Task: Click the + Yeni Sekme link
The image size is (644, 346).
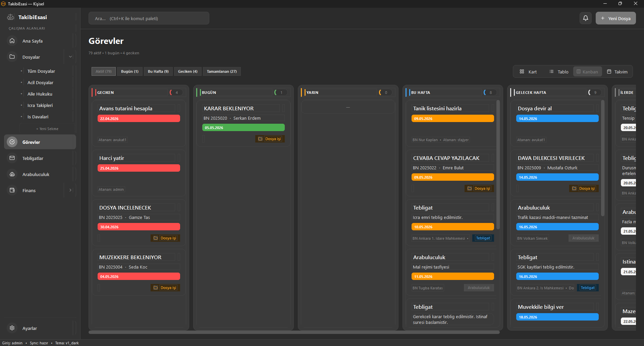Action: pyautogui.click(x=47, y=129)
